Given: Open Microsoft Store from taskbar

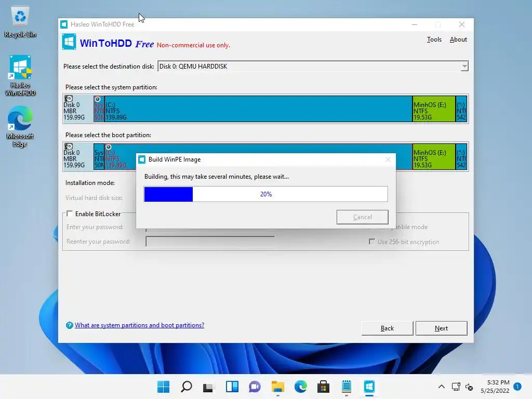Looking at the screenshot, I should pos(323,387).
